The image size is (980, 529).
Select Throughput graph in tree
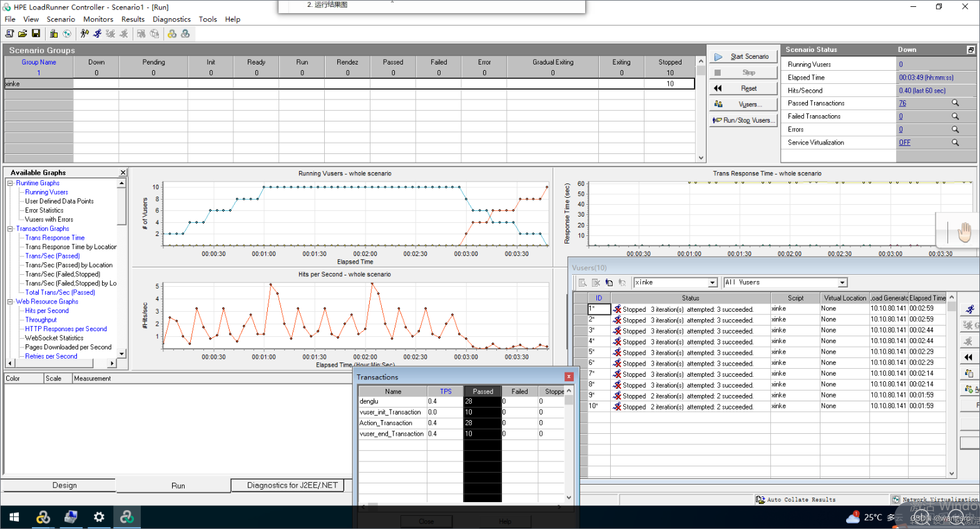pos(41,320)
